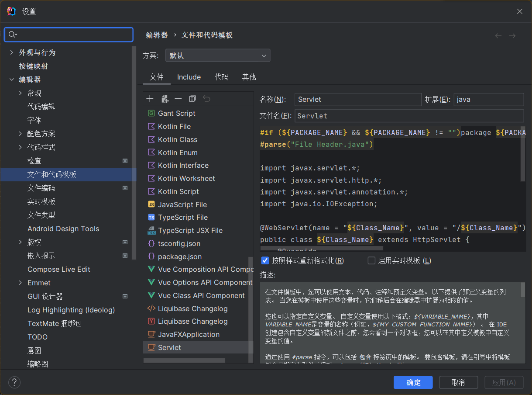The image size is (532, 395).
Task: Click the copy template icon
Action: pyautogui.click(x=192, y=99)
